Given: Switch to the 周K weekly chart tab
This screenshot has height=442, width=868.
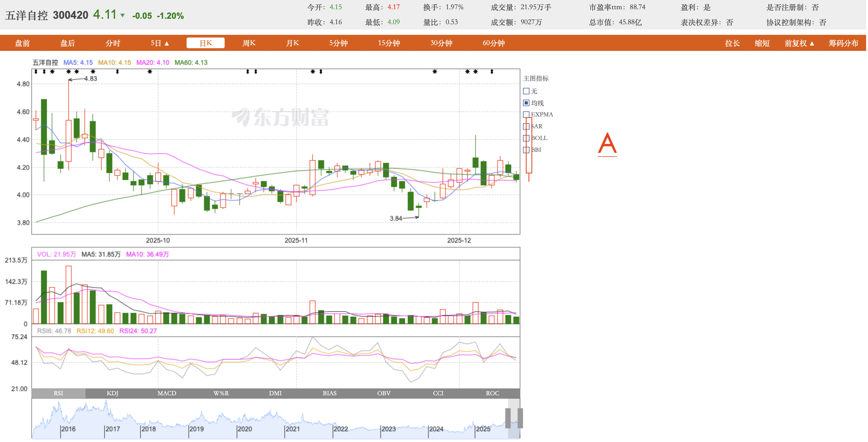Looking at the screenshot, I should 249,43.
